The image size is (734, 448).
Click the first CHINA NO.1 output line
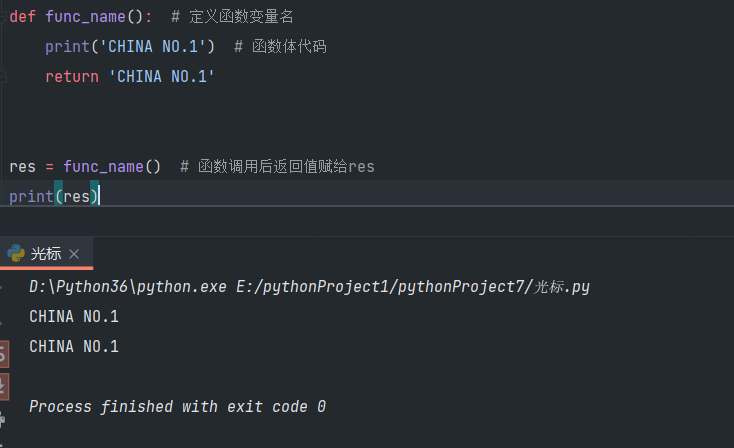(74, 317)
